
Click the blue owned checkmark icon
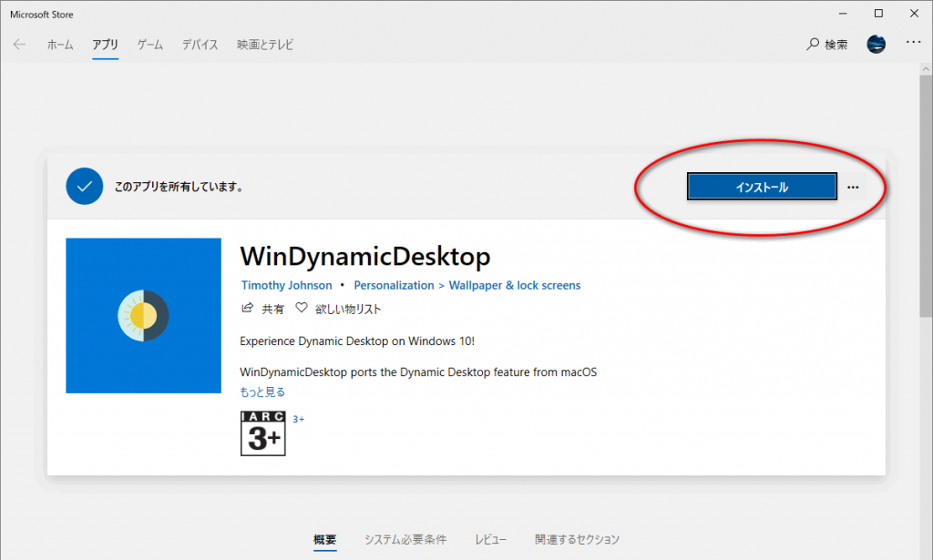coord(85,187)
